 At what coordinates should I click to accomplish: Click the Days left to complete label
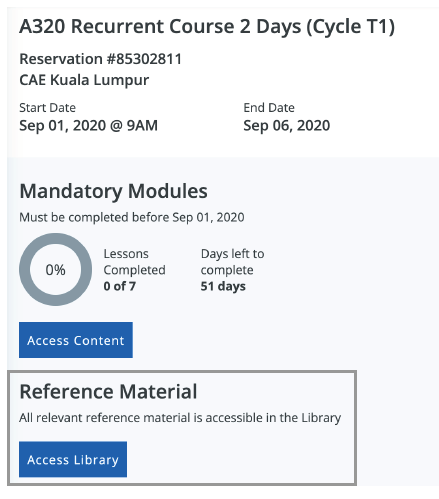point(232,262)
